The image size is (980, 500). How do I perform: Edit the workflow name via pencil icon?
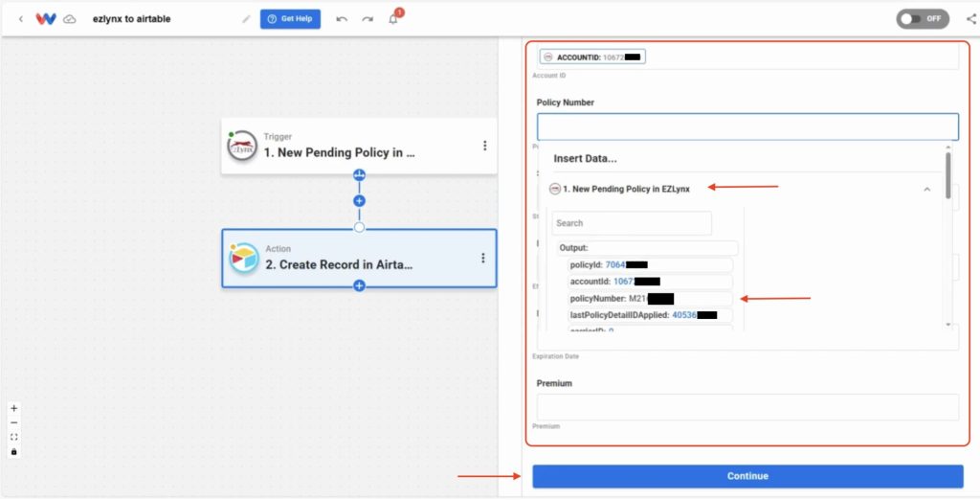[x=246, y=19]
